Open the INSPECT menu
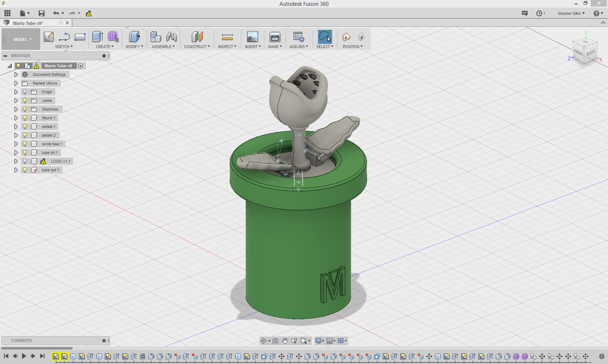Screen dimensions: 608x364 227,47
